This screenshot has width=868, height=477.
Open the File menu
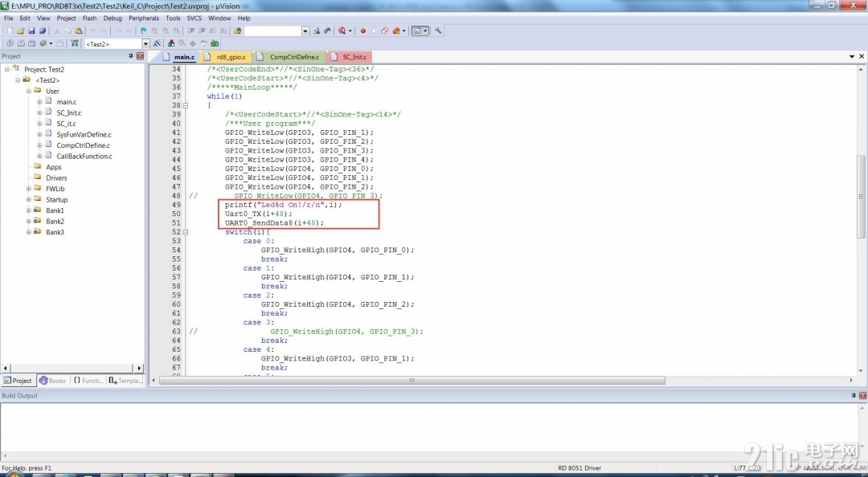8,18
